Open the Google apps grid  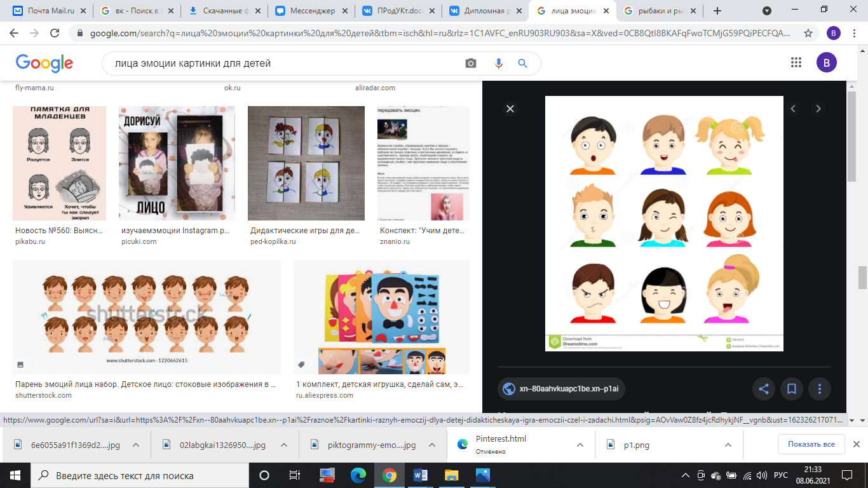coord(796,62)
